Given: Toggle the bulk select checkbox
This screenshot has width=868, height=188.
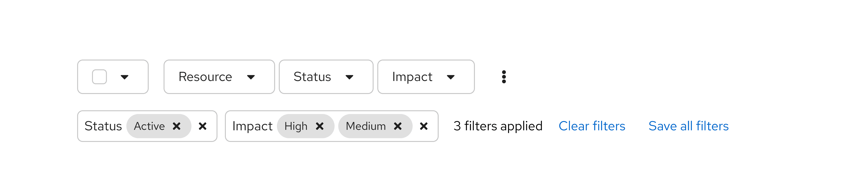Looking at the screenshot, I should (x=99, y=77).
